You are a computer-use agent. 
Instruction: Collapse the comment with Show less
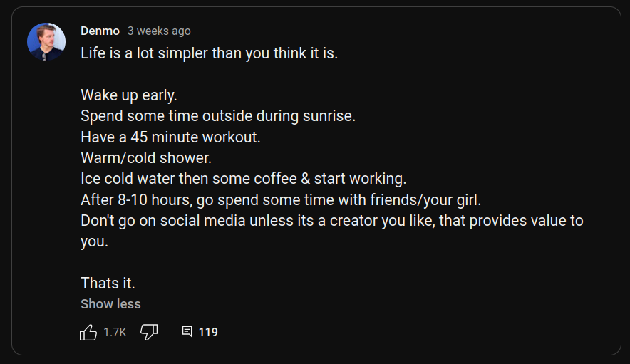(x=110, y=303)
